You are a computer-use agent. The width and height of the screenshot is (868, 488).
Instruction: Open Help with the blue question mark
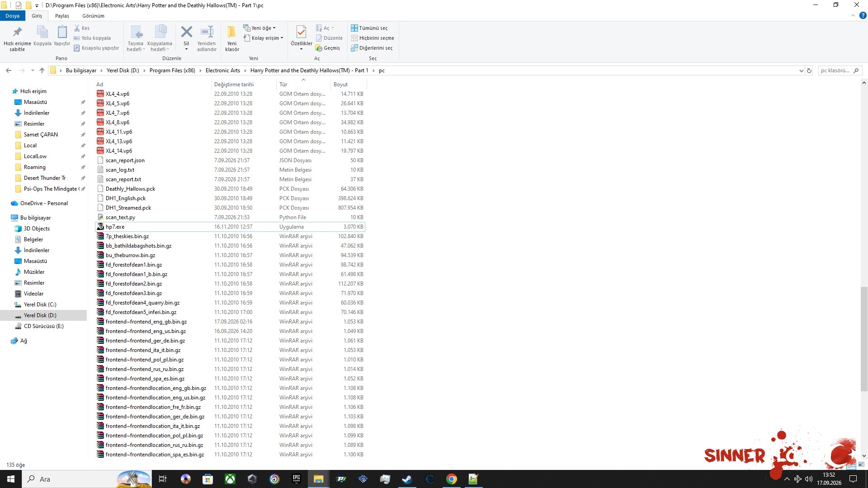(863, 16)
